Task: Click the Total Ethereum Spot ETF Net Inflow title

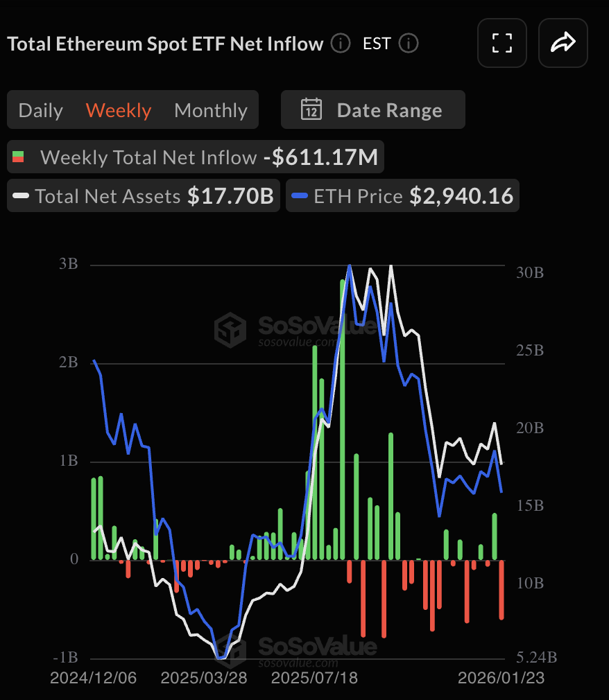Action: tap(165, 44)
